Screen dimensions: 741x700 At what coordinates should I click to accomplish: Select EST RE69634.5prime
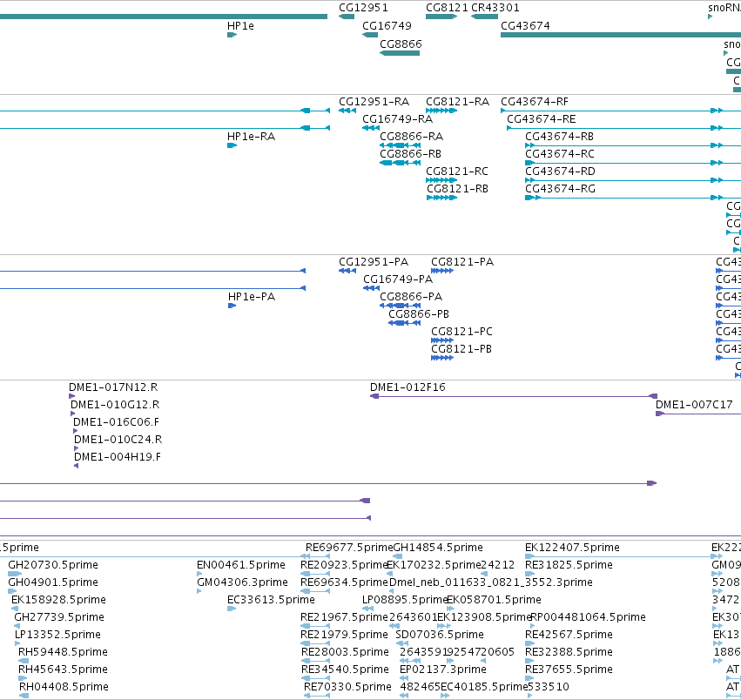click(x=344, y=582)
